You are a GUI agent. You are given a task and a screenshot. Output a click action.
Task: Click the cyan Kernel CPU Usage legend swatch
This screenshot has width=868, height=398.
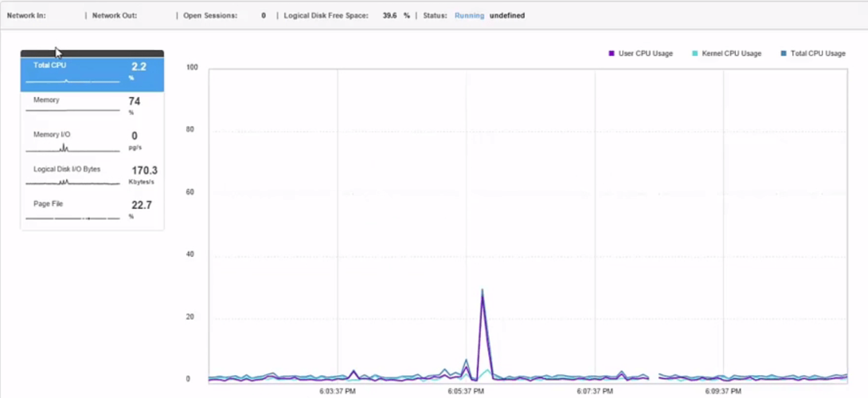[x=695, y=54]
